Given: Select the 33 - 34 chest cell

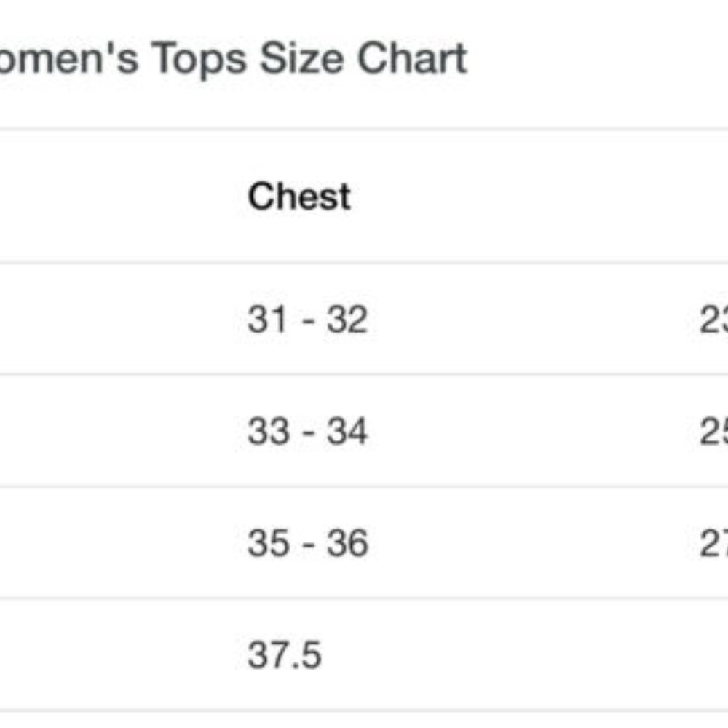Looking at the screenshot, I should 306,432.
